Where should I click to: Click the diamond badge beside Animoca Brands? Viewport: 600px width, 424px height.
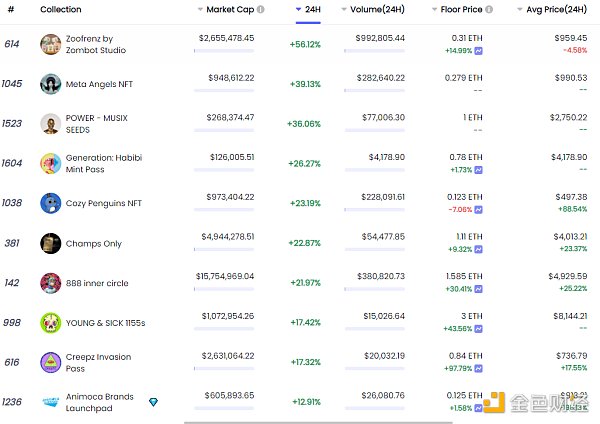pyautogui.click(x=153, y=402)
